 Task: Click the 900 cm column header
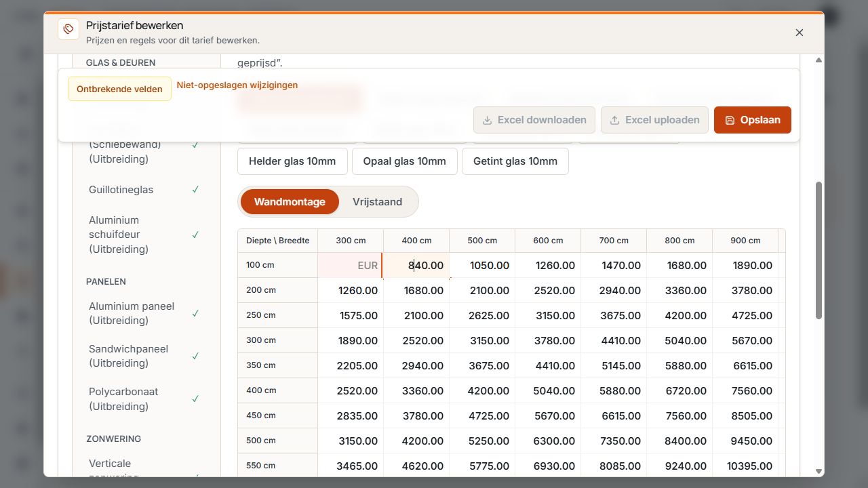pyautogui.click(x=745, y=241)
